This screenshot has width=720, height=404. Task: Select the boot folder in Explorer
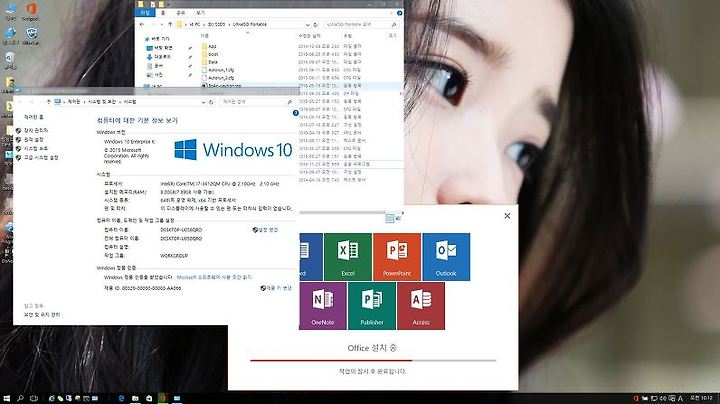[x=210, y=54]
